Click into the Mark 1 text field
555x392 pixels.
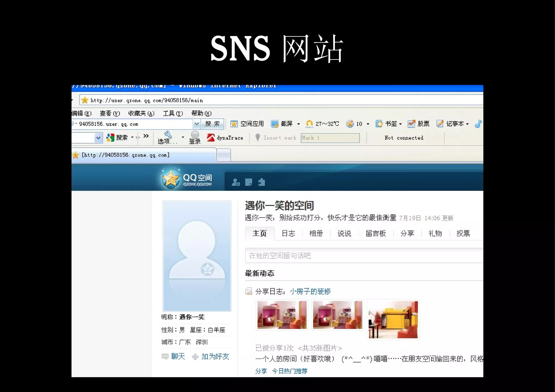tap(330, 138)
